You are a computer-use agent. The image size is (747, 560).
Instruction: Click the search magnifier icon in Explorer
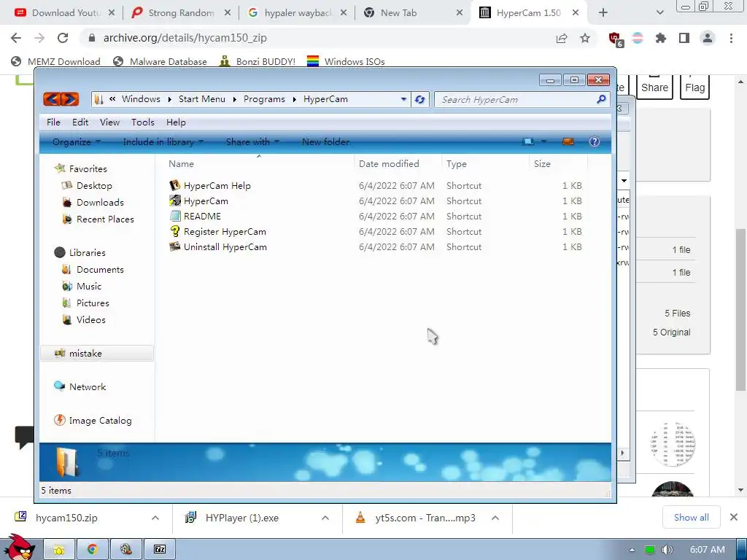[601, 99]
